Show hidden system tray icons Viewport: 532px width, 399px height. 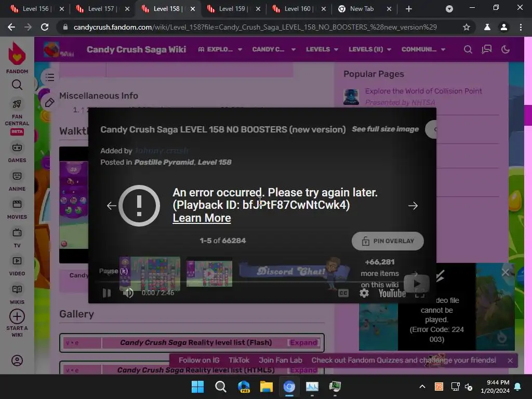click(x=422, y=387)
